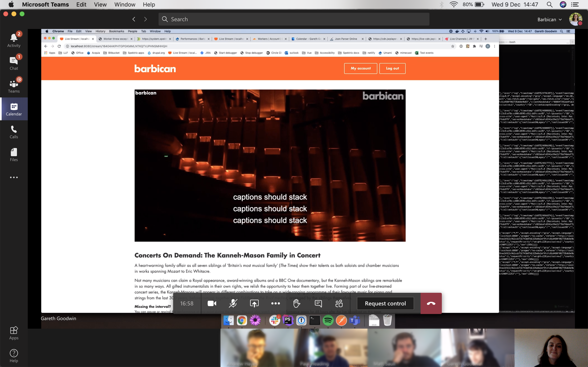Expand the Barbican organization switcher
This screenshot has width=588, height=367.
pyautogui.click(x=549, y=19)
